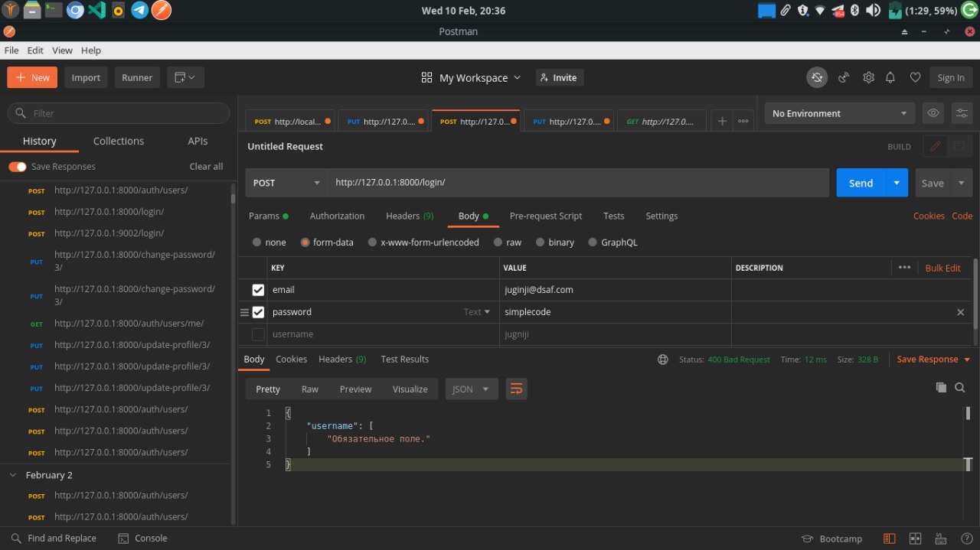Uncheck the password row checkbox
The height and width of the screenshot is (550, 980).
tap(258, 312)
